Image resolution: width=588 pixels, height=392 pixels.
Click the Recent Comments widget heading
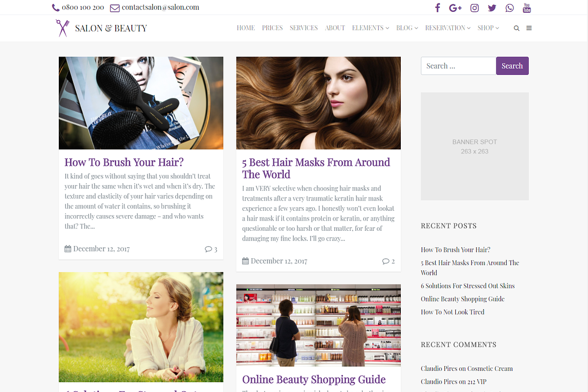[x=459, y=345]
